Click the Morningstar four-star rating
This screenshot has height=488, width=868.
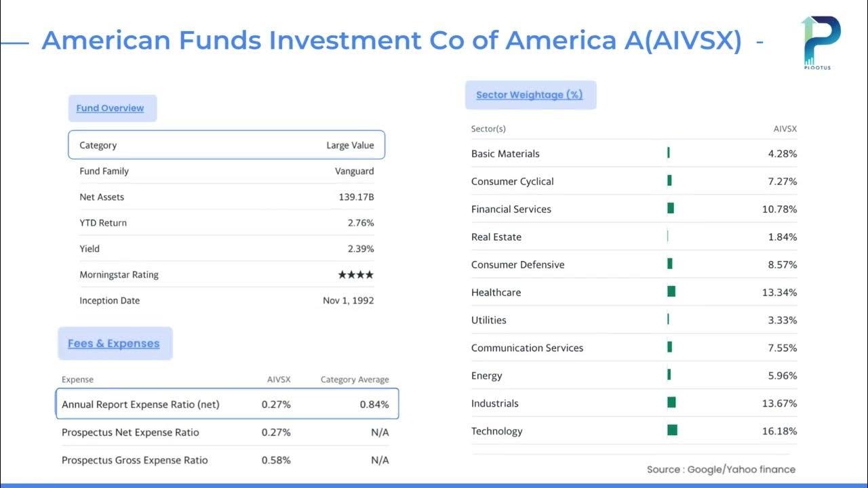(x=355, y=274)
